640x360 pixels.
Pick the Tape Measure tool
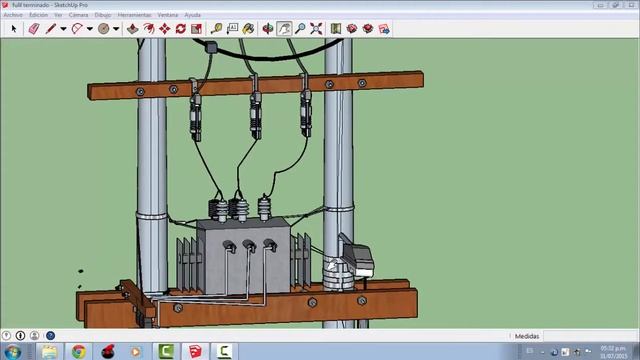coord(216,29)
